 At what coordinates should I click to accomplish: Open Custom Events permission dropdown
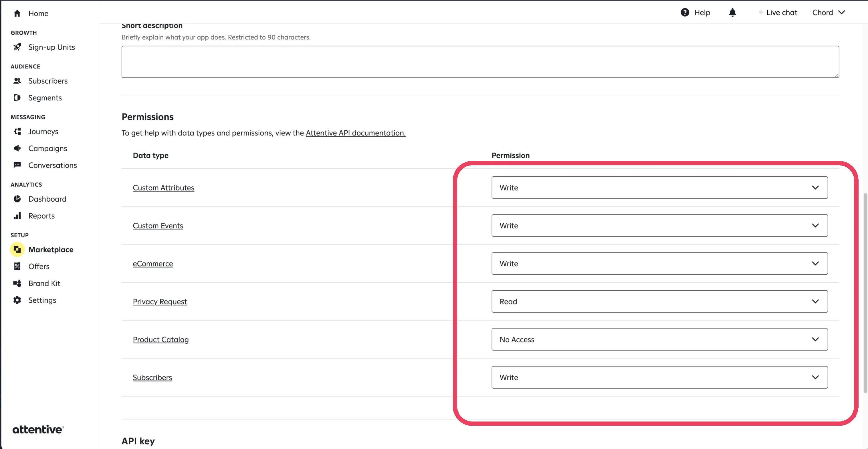[x=659, y=226]
